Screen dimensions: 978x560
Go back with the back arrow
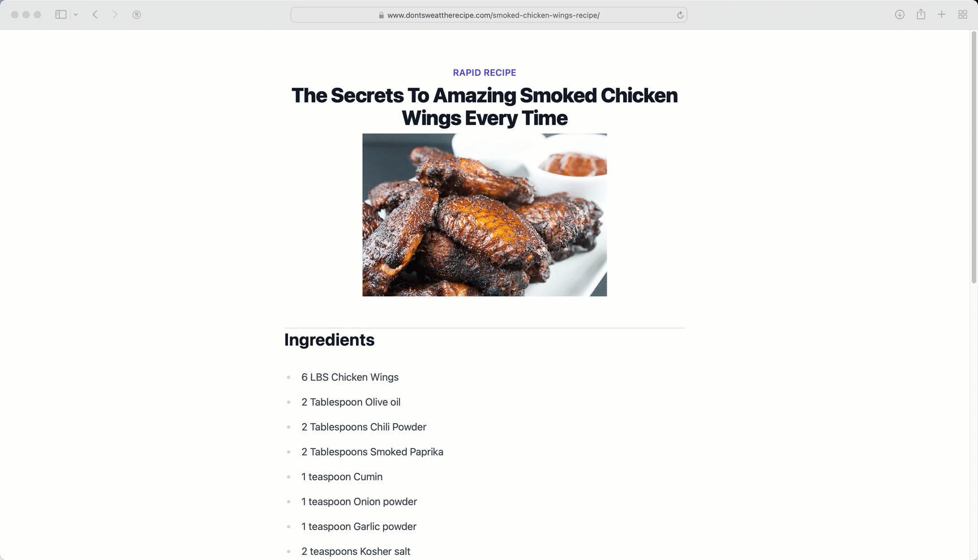click(95, 15)
